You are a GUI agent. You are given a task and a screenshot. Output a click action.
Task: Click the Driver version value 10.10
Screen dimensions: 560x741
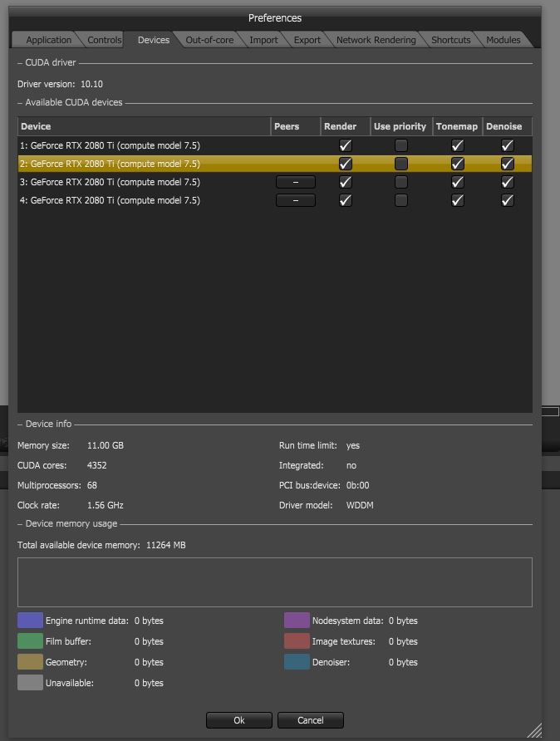tap(91, 84)
